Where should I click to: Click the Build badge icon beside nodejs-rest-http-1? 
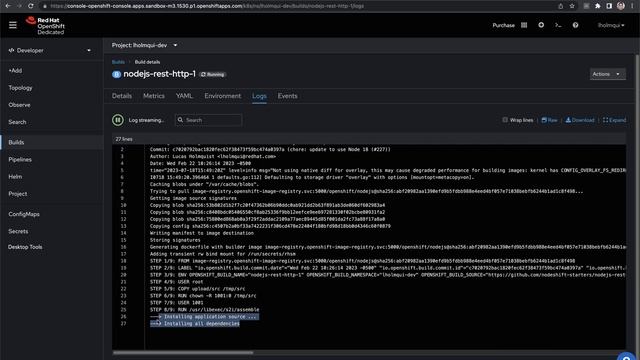point(116,74)
